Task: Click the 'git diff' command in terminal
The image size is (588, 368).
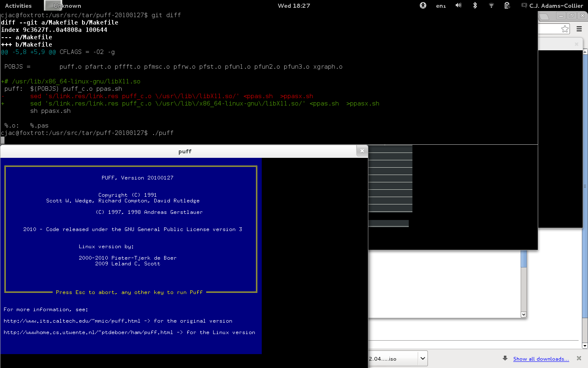Action: pos(166,15)
